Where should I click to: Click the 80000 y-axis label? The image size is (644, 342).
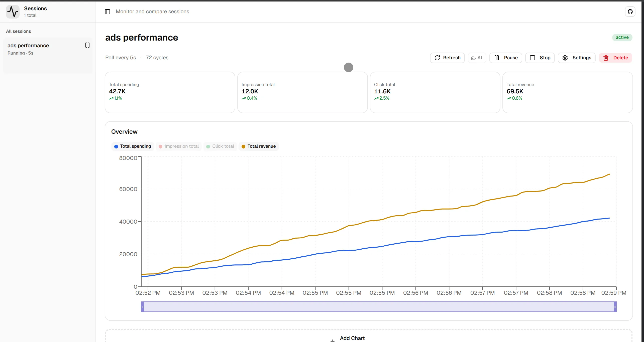128,158
